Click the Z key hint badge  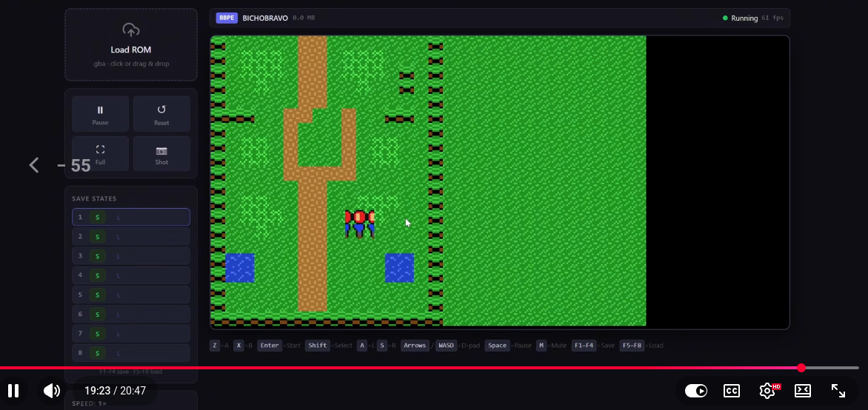(x=214, y=346)
